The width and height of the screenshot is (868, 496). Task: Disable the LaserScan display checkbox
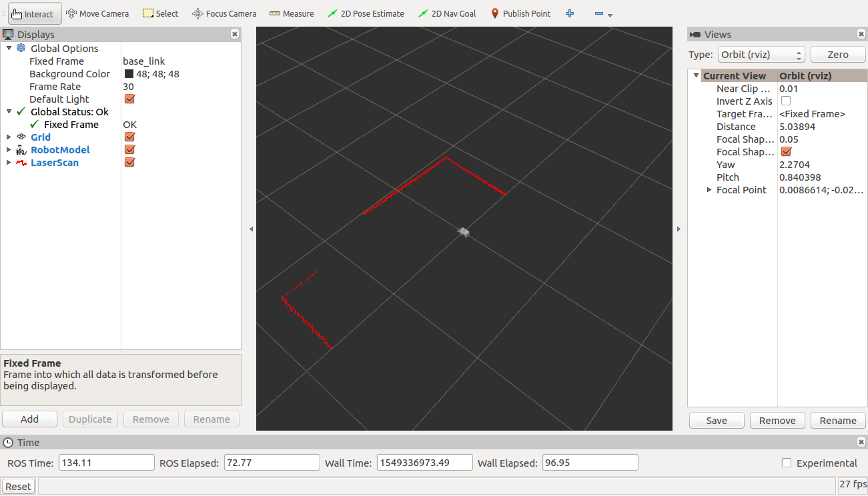[130, 162]
